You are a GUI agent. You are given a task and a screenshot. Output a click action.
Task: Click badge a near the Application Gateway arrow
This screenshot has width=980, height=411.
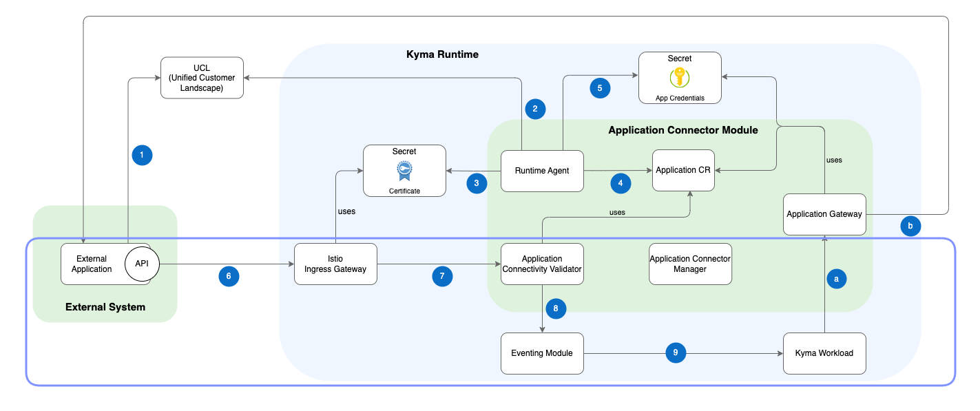(836, 279)
